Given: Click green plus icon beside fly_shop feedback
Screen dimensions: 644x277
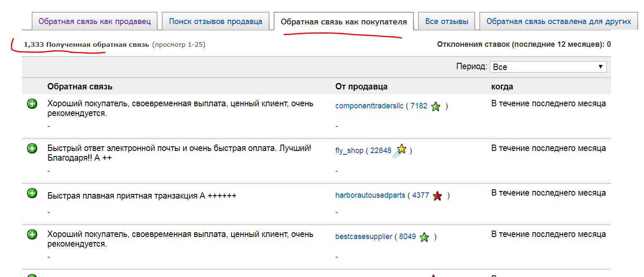Looking at the screenshot, I should coord(32,148).
